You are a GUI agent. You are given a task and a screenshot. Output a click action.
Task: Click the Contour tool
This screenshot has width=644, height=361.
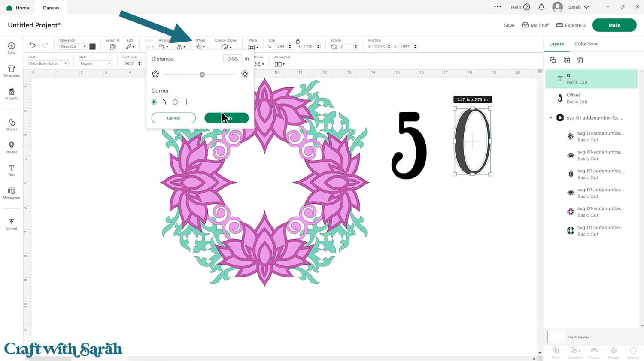click(633, 353)
